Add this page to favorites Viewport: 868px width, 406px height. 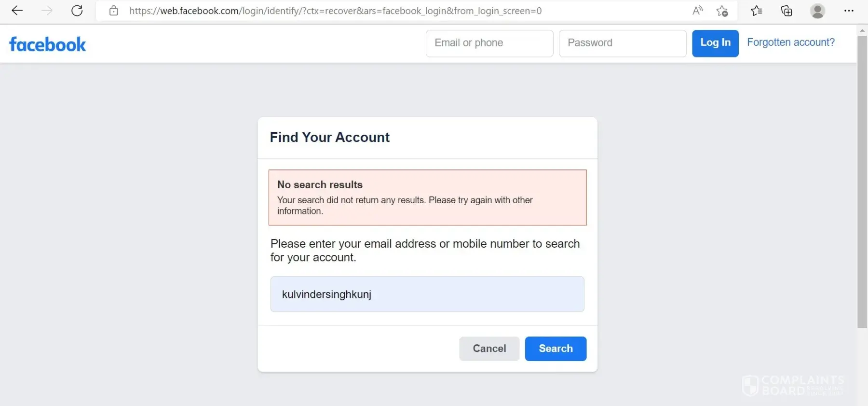pyautogui.click(x=722, y=11)
